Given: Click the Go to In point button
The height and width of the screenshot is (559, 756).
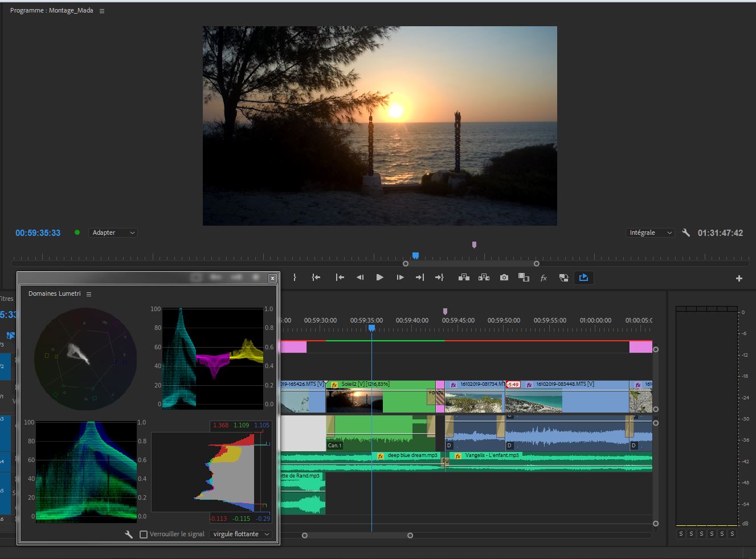Looking at the screenshot, I should (x=316, y=278).
